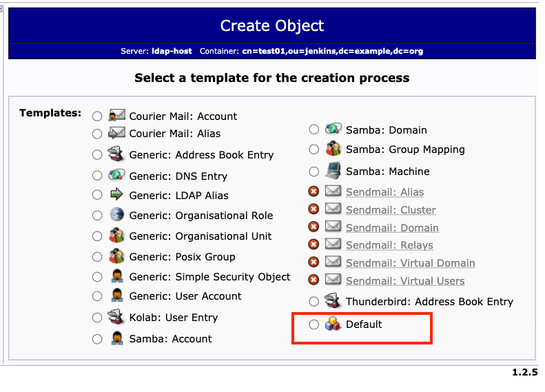Select the Default template radio button
545x392 pixels.
point(314,324)
